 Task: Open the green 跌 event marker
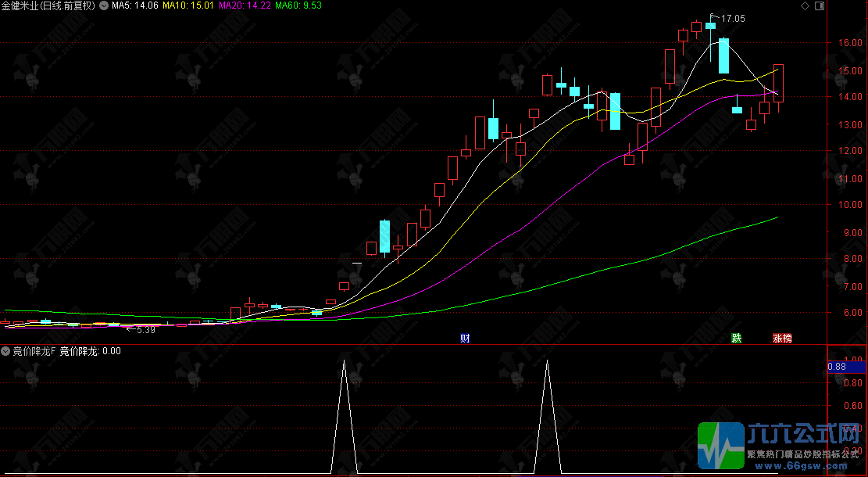[x=736, y=338]
